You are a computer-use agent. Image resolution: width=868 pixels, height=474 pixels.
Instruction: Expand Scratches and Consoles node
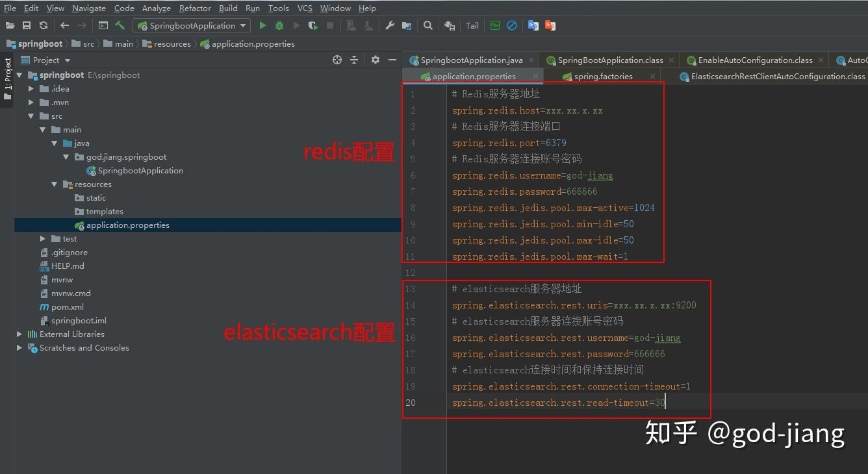point(19,348)
